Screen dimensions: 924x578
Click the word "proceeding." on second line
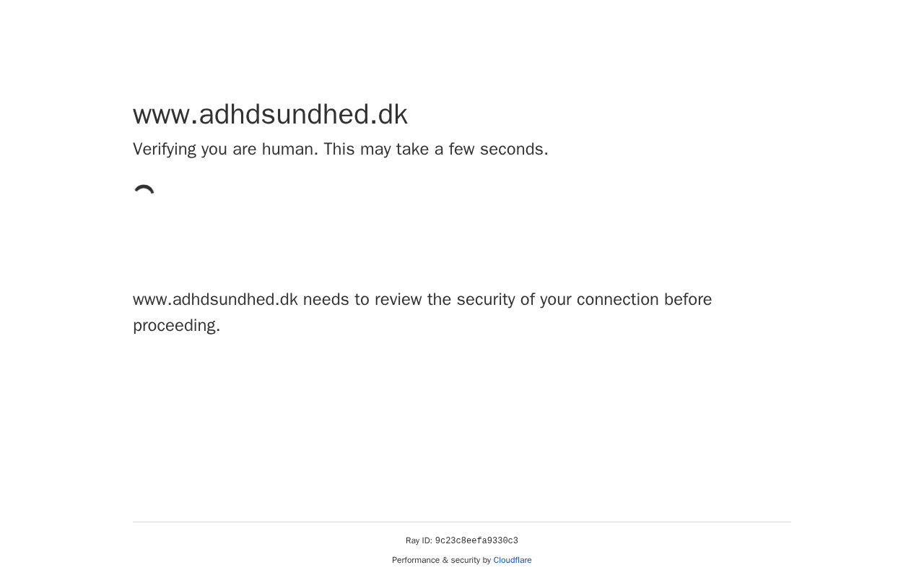177,326
